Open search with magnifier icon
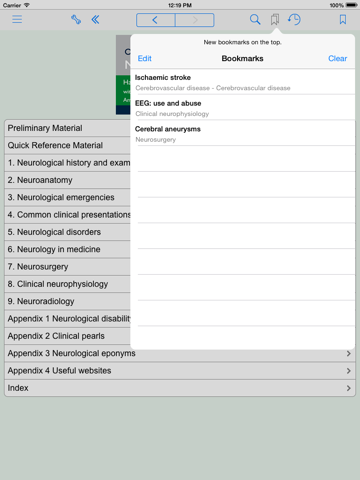The image size is (360, 480). [x=255, y=20]
